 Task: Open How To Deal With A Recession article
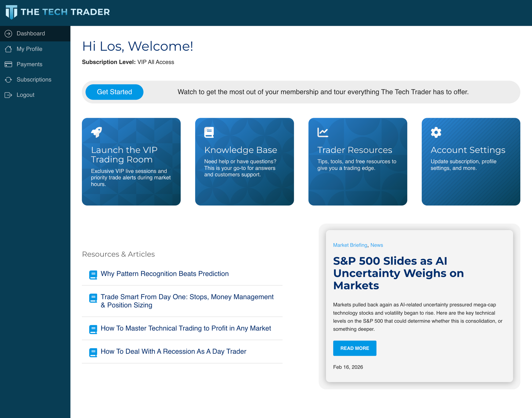coord(173,351)
